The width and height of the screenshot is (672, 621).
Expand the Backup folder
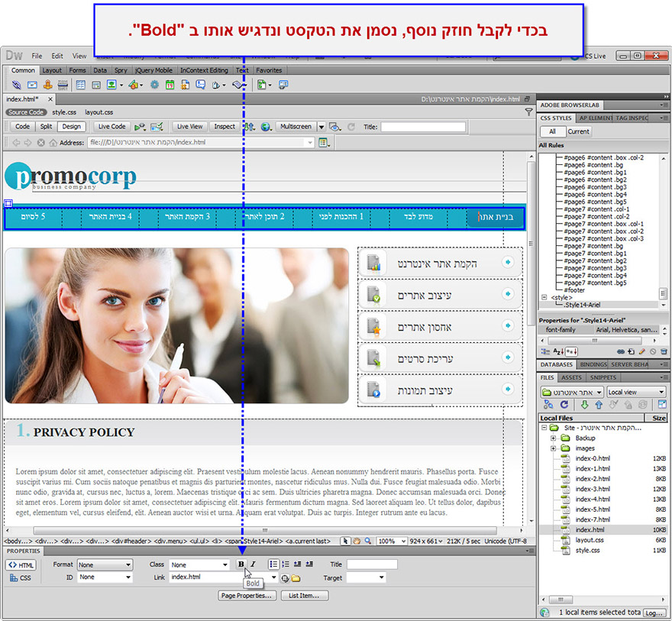(x=554, y=438)
